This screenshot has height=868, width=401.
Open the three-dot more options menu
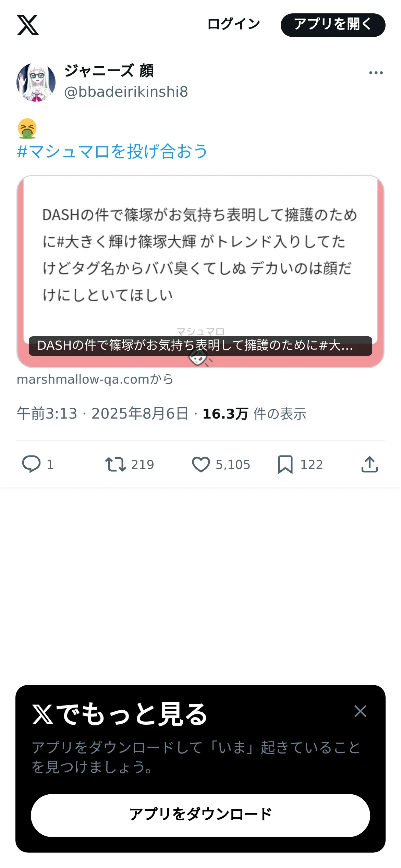pyautogui.click(x=376, y=73)
